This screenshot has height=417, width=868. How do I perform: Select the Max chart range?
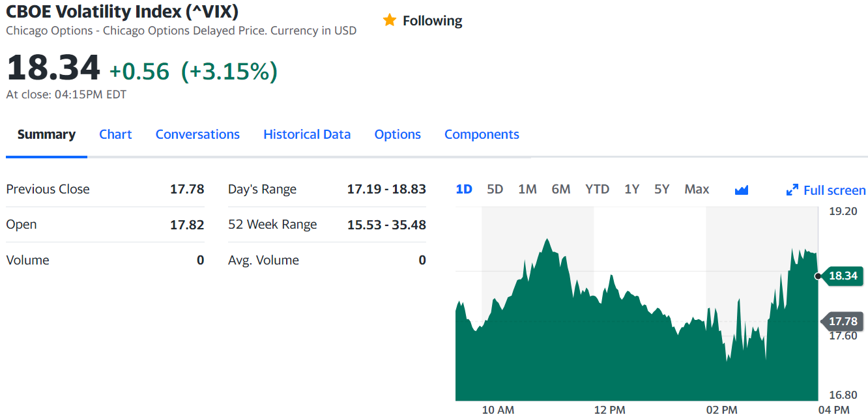tap(697, 190)
